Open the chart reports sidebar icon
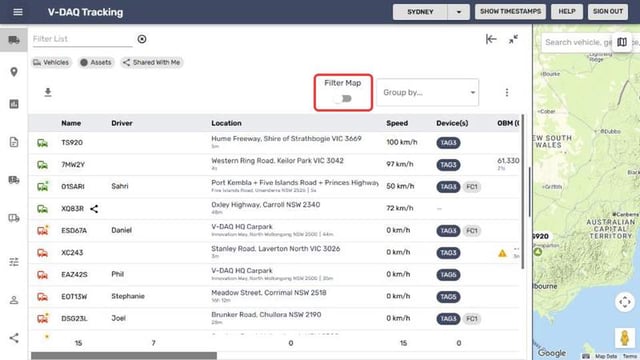Viewport: 640px width, 360px height. point(14,104)
